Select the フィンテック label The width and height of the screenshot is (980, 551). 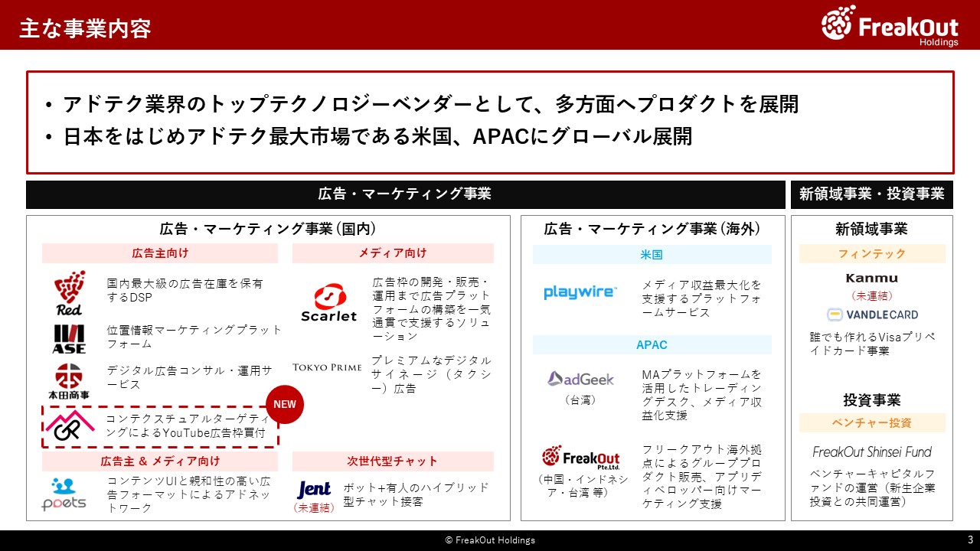tap(872, 254)
